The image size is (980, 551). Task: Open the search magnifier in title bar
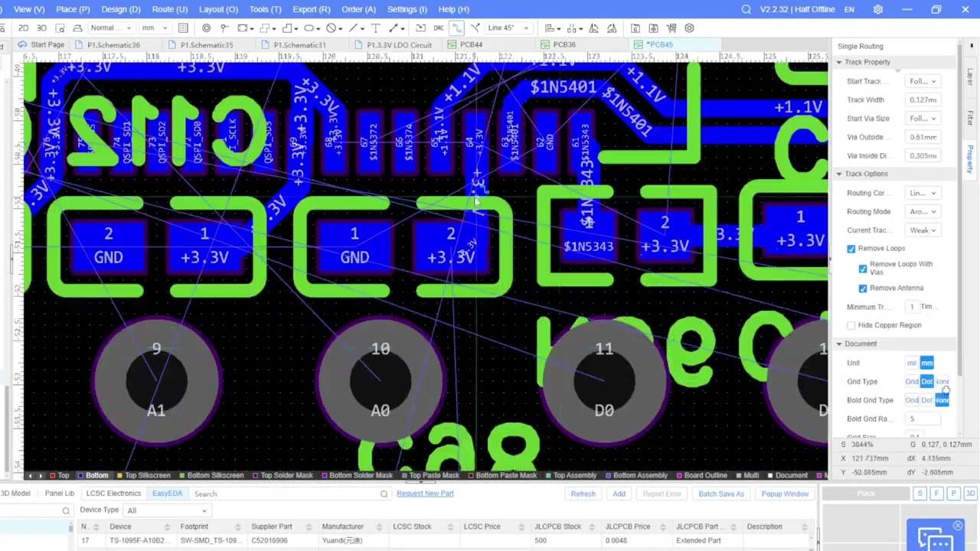click(746, 9)
